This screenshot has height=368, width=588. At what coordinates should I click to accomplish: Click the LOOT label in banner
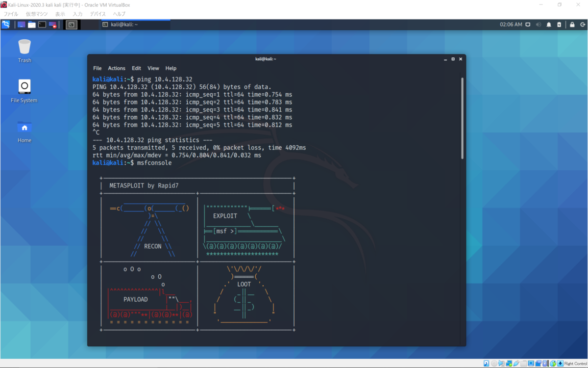pos(244,284)
